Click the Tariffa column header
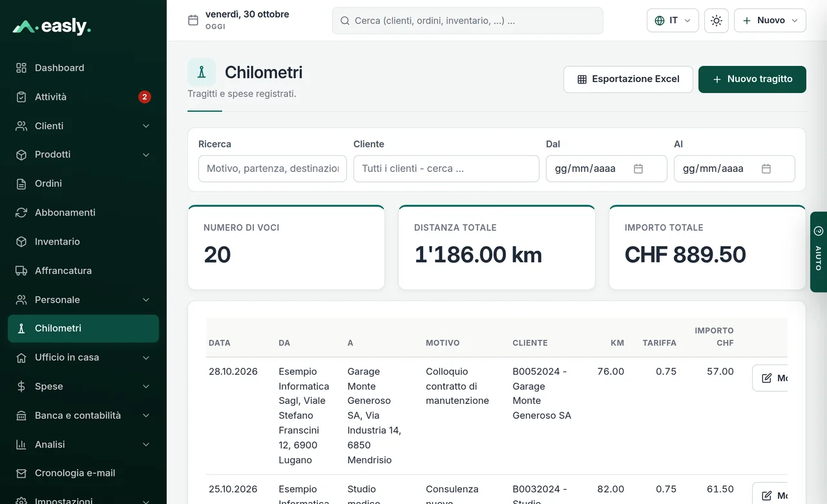The width and height of the screenshot is (827, 504). point(660,343)
